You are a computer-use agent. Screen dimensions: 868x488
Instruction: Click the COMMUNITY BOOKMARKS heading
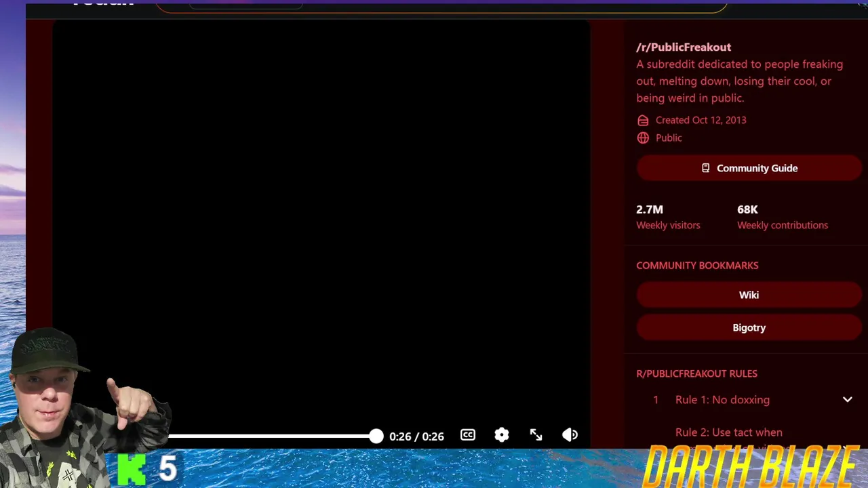point(697,266)
